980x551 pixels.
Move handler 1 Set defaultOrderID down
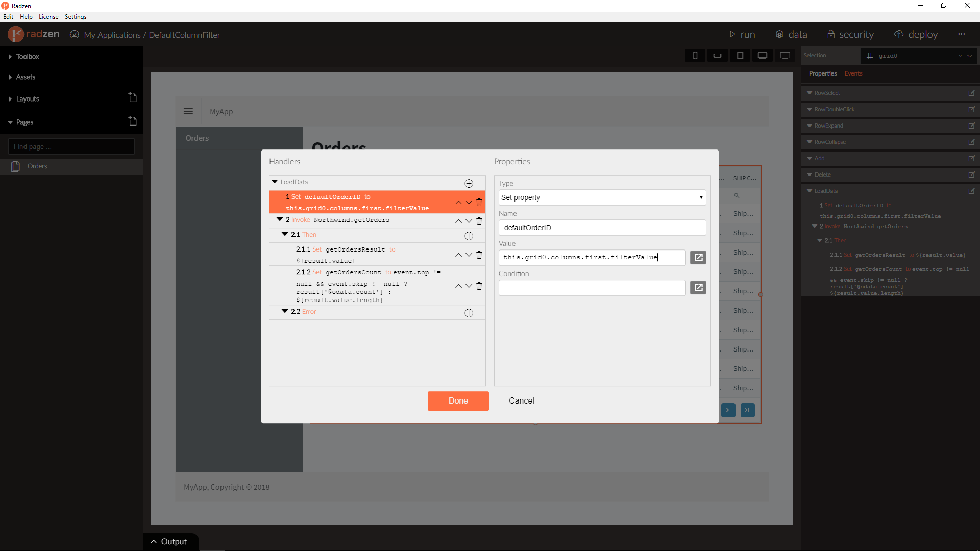click(x=469, y=203)
